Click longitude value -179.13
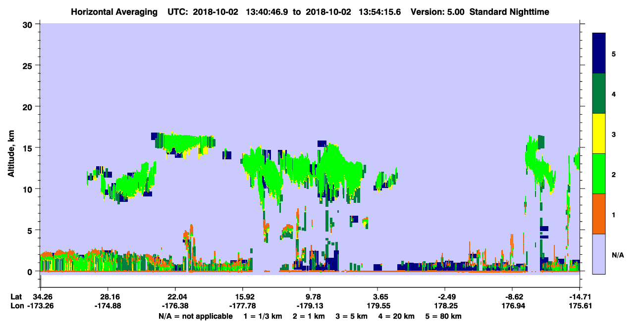The width and height of the screenshot is (644, 330). tap(310, 306)
